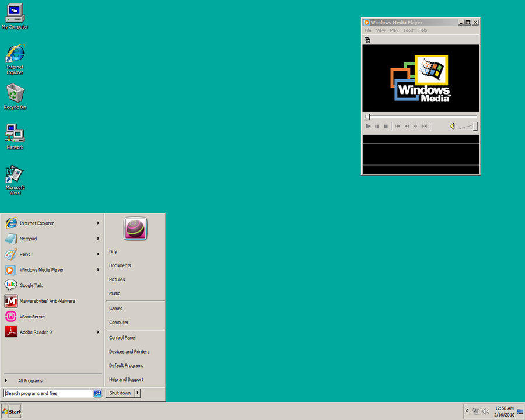Screen dimensions: 525x420
Task: Open the View menu in Media Player
Action: 381,30
